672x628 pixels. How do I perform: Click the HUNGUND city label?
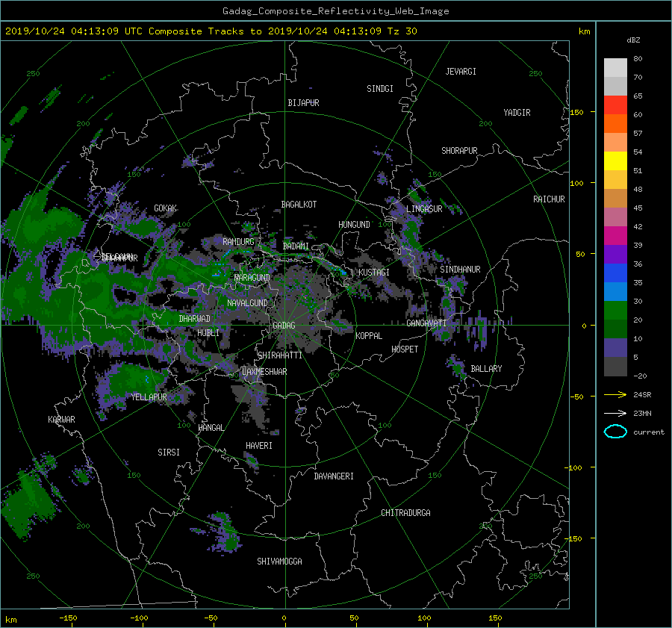coord(354,225)
